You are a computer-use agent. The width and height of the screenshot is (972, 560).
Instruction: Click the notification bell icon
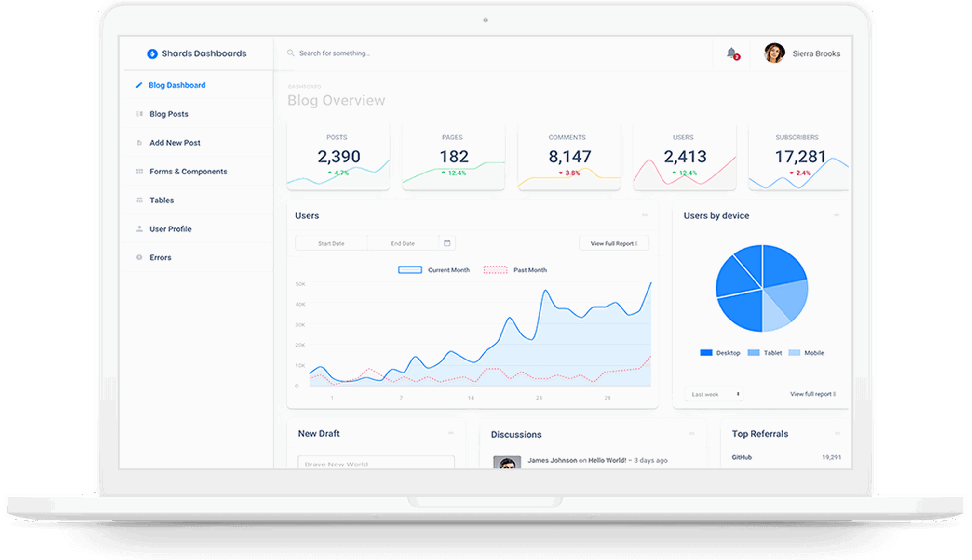point(731,53)
